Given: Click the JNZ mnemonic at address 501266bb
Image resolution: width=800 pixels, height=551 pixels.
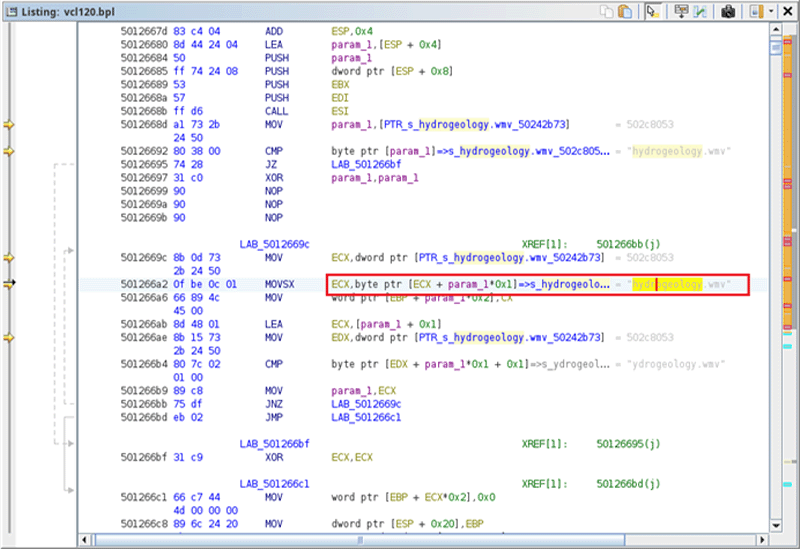Looking at the screenshot, I should (274, 404).
